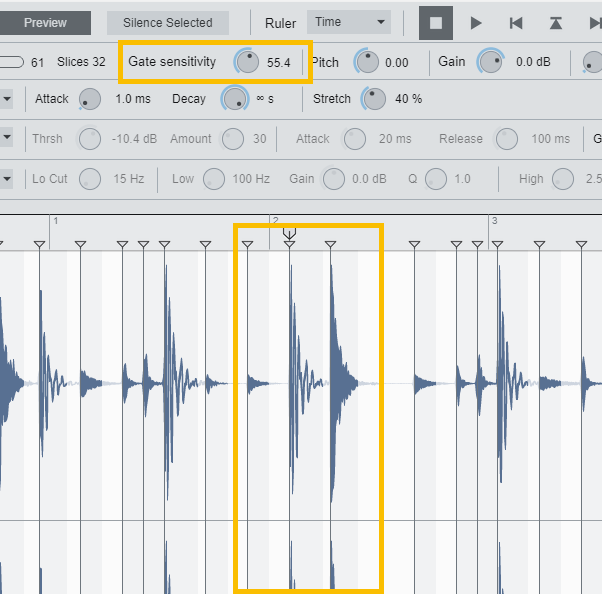Click the Stop playback button

click(435, 22)
